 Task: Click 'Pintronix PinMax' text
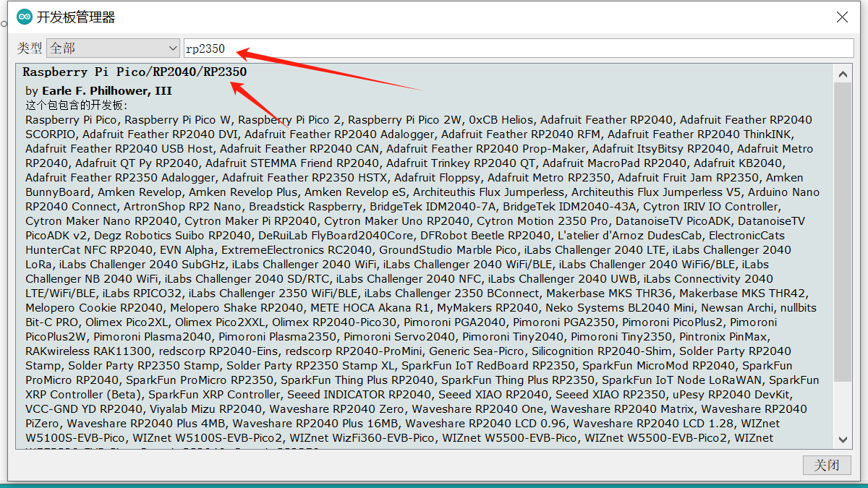pos(724,337)
